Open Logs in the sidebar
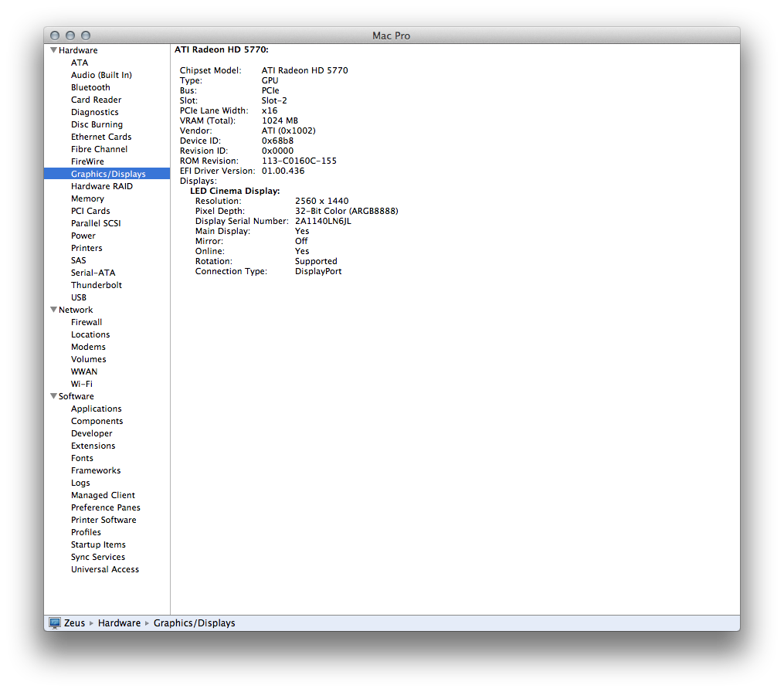Viewport: 784px width, 692px height. click(80, 483)
